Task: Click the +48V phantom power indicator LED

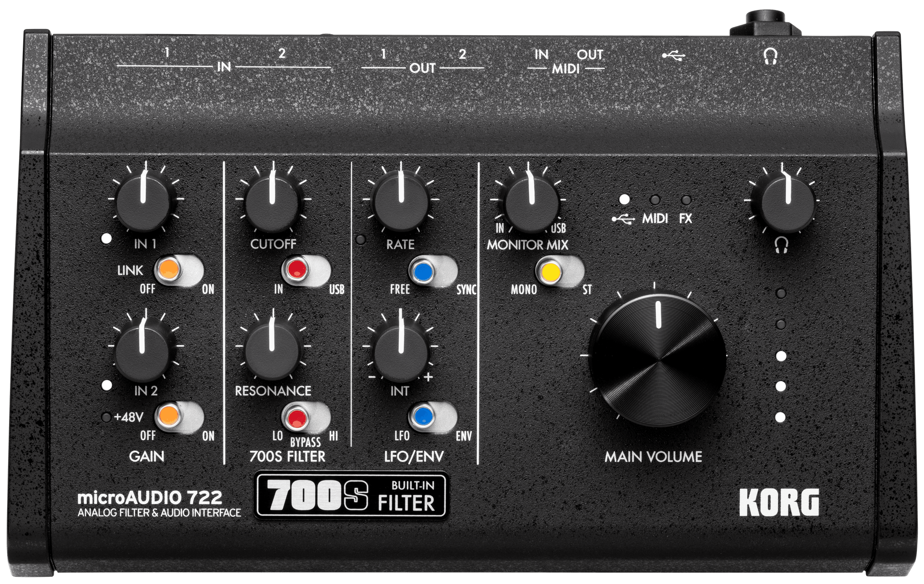Action: point(105,416)
